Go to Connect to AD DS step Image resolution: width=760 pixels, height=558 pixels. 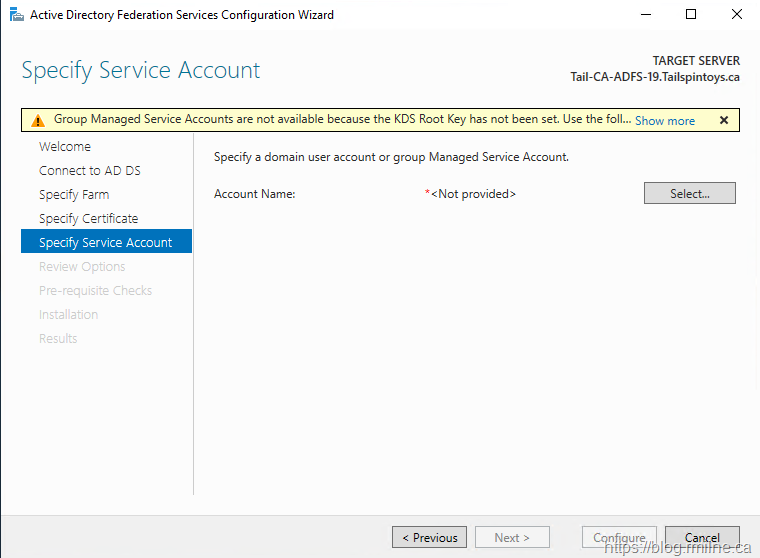pos(90,171)
